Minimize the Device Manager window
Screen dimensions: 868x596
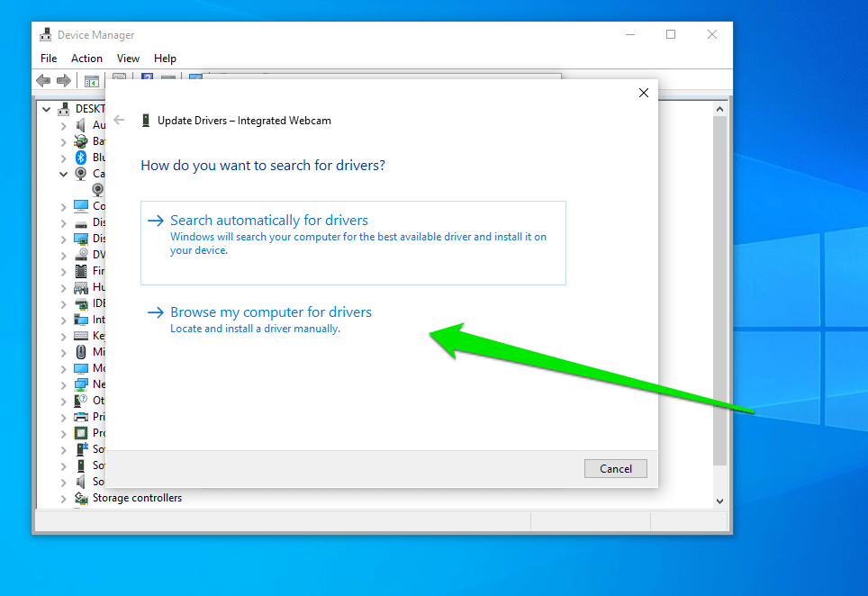[630, 34]
